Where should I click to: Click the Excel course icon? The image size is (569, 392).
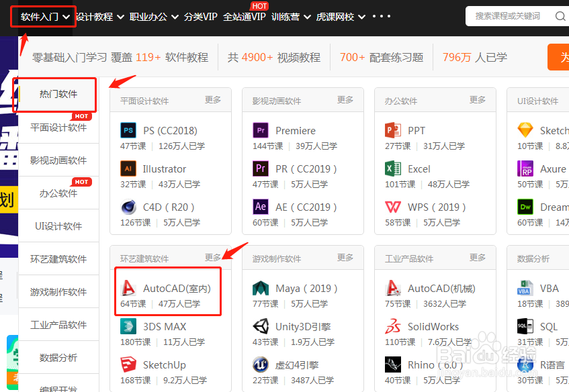(393, 168)
